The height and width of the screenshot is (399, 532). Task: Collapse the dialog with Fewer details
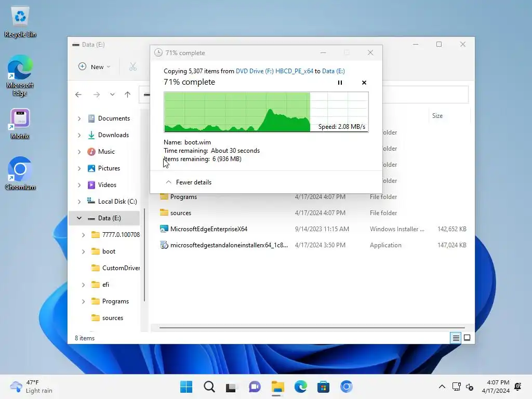pos(188,182)
